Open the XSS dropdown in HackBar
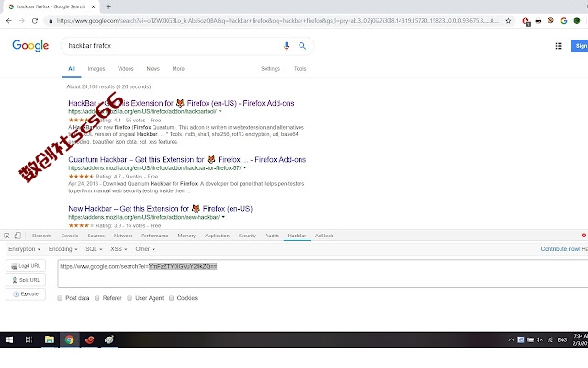 (119, 249)
